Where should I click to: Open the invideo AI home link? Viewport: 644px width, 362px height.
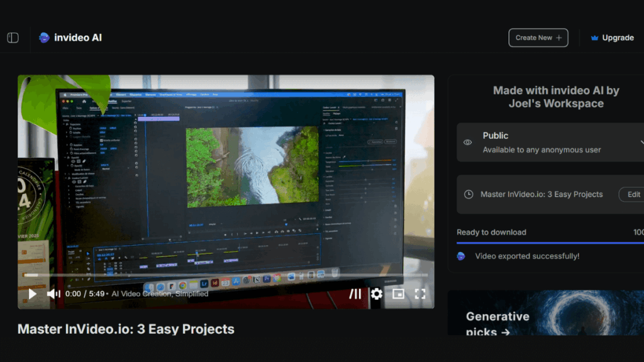pyautogui.click(x=70, y=38)
